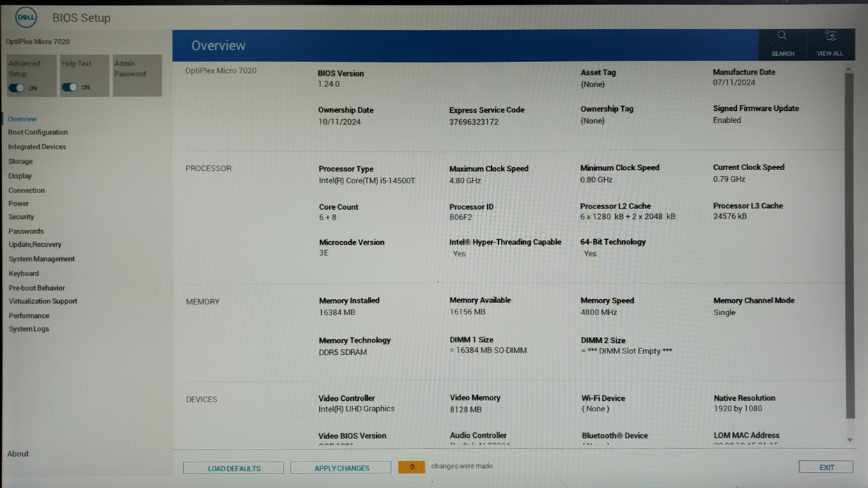868x488 pixels.
Task: Click the Exit button
Action: tap(826, 467)
